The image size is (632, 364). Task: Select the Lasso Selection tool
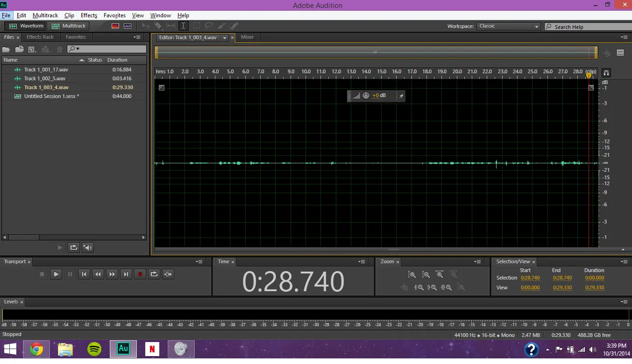pyautogui.click(x=209, y=26)
